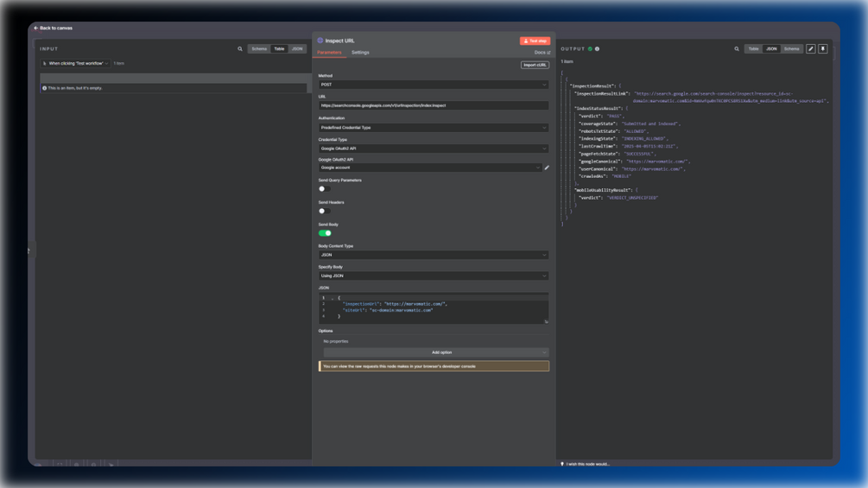The height and width of the screenshot is (488, 868).
Task: Go back to the canvas
Action: pyautogui.click(x=54, y=28)
